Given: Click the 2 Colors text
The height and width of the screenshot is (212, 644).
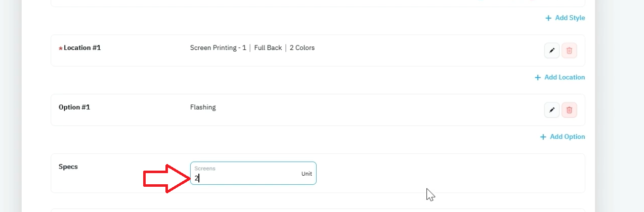Looking at the screenshot, I should pos(302,48).
